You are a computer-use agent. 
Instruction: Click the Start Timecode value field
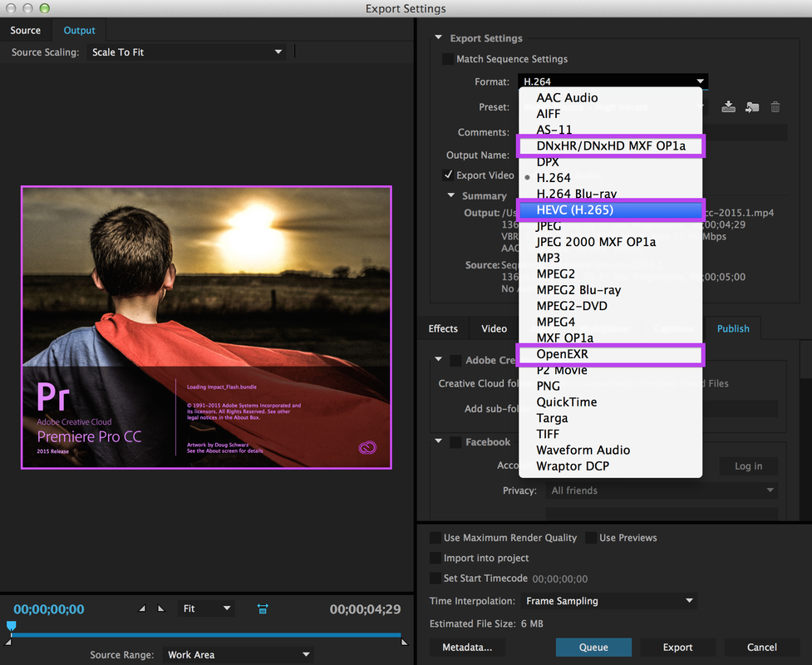pyautogui.click(x=560, y=579)
